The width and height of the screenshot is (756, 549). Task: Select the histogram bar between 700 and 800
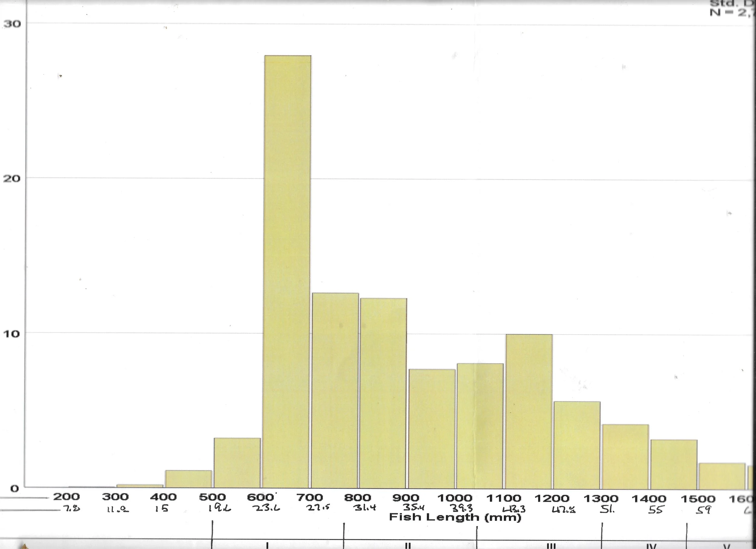coord(335,390)
